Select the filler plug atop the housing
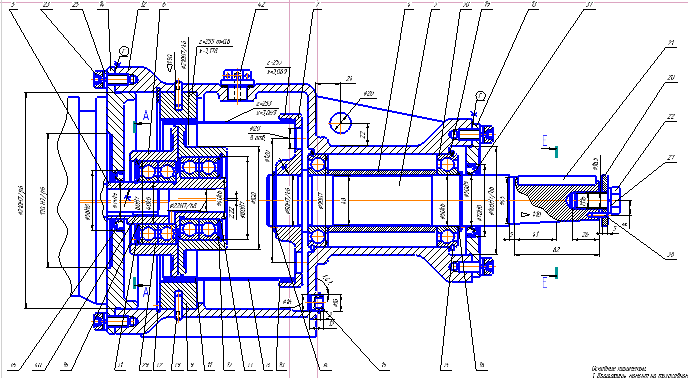This screenshot has width=688, height=378. pos(237,83)
